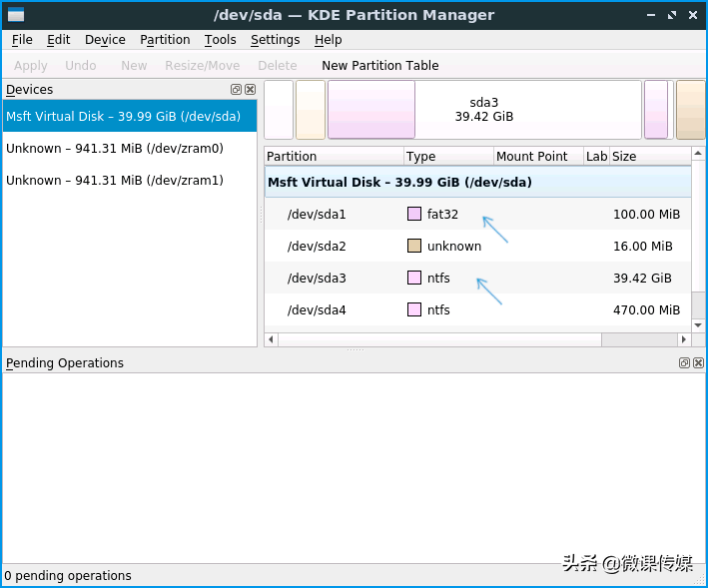
Task: Sort by Mount Point column header
Action: point(538,156)
